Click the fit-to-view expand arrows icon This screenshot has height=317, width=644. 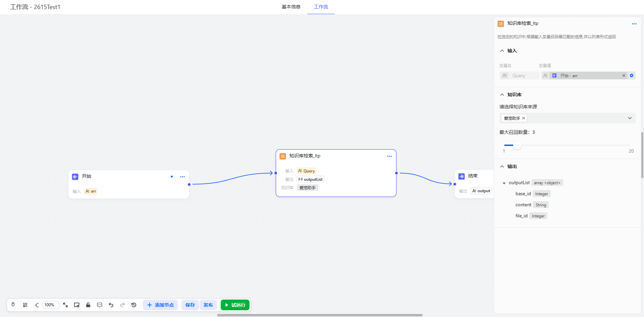65,305
